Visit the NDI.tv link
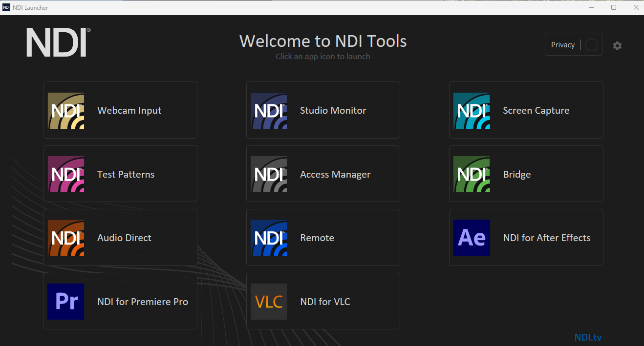Viewport: 644px width, 346px height. [588, 337]
